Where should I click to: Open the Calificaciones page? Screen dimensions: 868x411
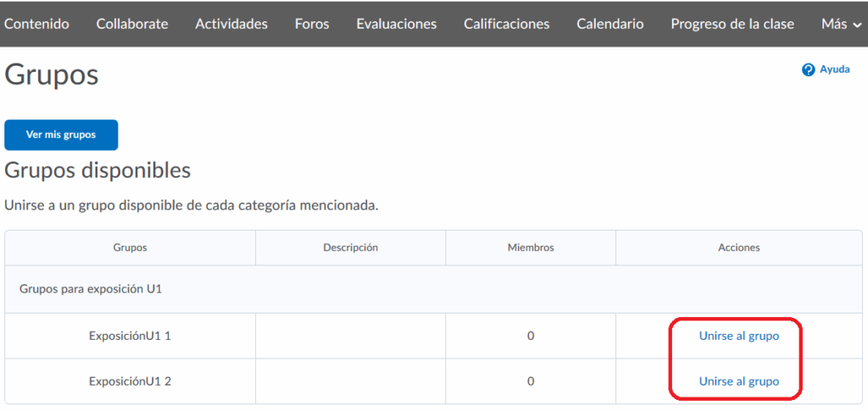[506, 24]
